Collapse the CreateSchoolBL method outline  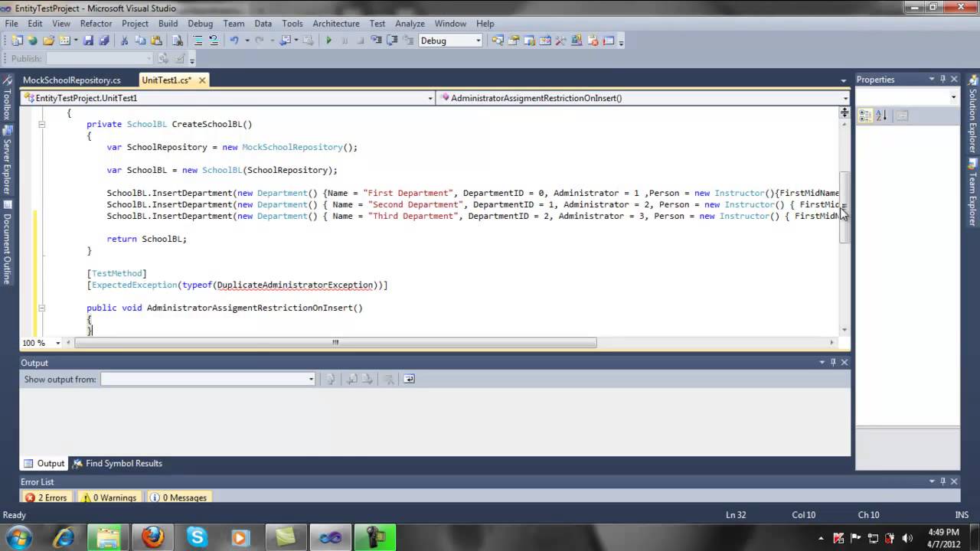(x=42, y=124)
